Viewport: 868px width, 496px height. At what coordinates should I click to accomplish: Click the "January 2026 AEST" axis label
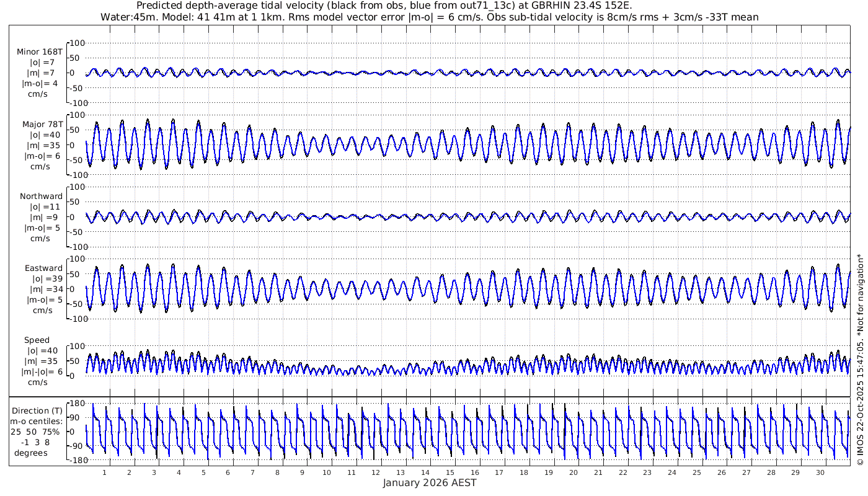coord(430,482)
